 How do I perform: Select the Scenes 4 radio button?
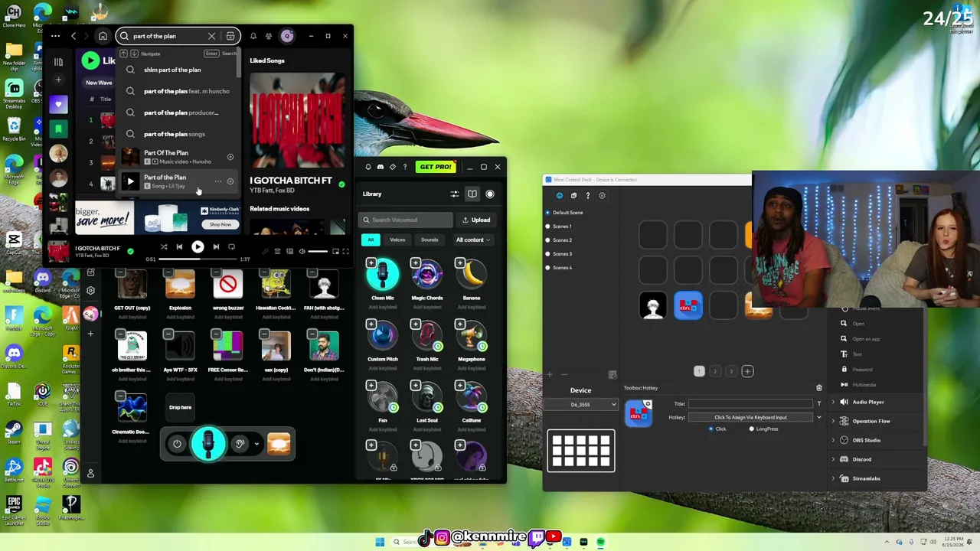point(547,268)
